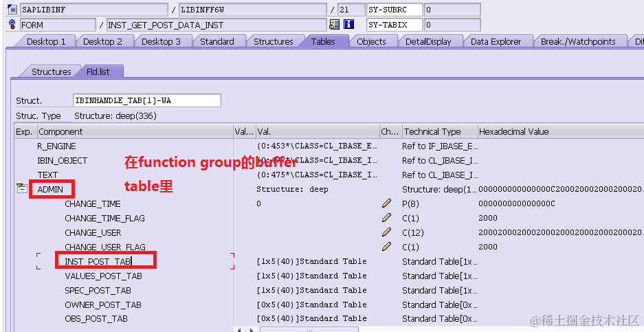This screenshot has height=332, width=644.
Task: Open the Data Explorer tab
Action: pos(496,41)
